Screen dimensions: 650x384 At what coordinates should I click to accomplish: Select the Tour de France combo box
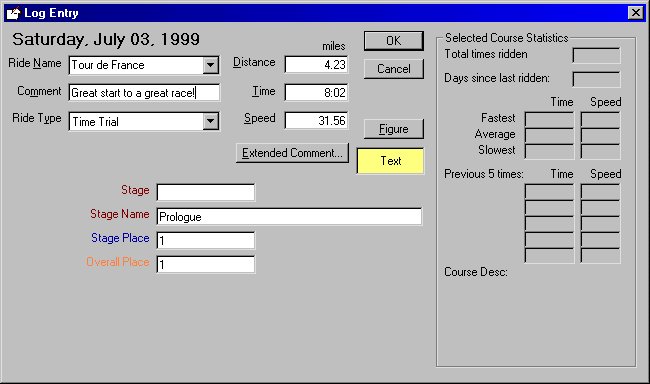click(144, 66)
